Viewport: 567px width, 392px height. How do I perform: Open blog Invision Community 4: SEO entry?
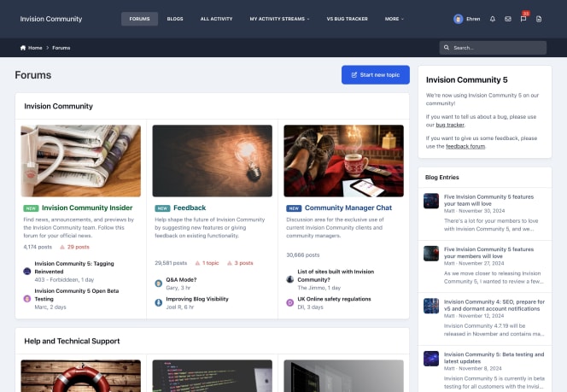pos(494,305)
